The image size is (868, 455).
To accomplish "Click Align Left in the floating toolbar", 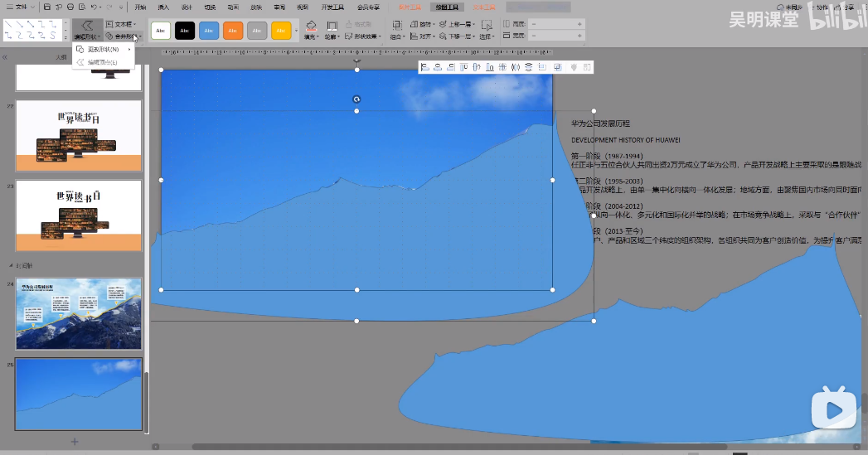I will 425,67.
